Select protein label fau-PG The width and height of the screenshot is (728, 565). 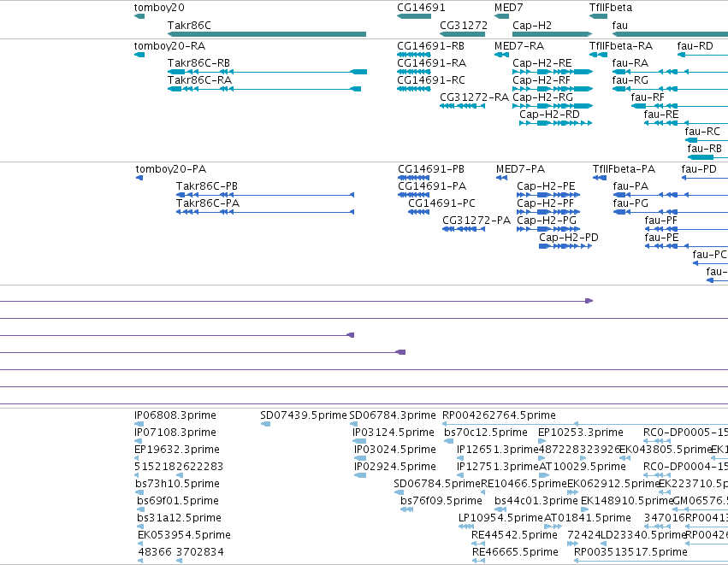630,203
